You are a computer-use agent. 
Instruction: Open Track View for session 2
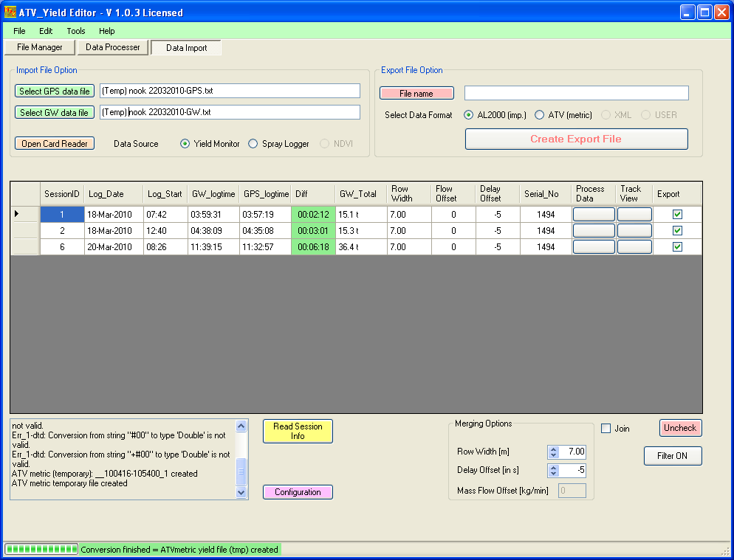634,231
